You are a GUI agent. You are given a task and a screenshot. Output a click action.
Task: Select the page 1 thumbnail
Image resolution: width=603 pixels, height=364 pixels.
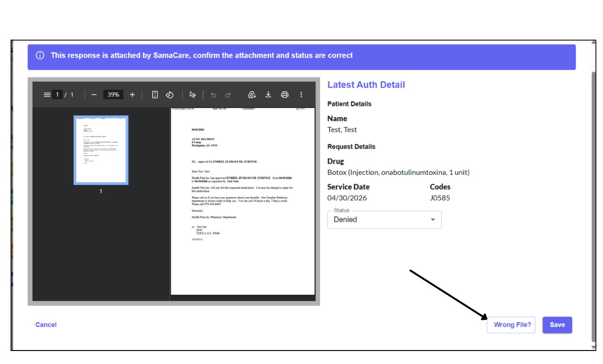[x=101, y=150]
